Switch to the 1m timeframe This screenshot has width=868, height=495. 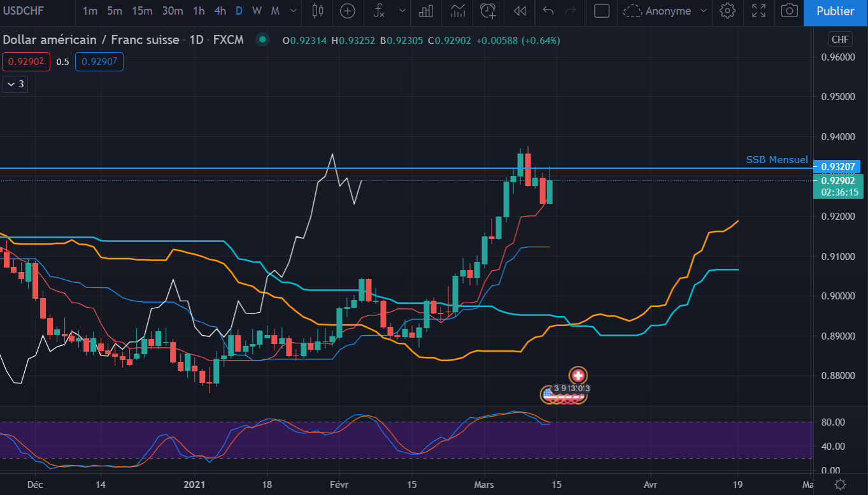click(90, 11)
